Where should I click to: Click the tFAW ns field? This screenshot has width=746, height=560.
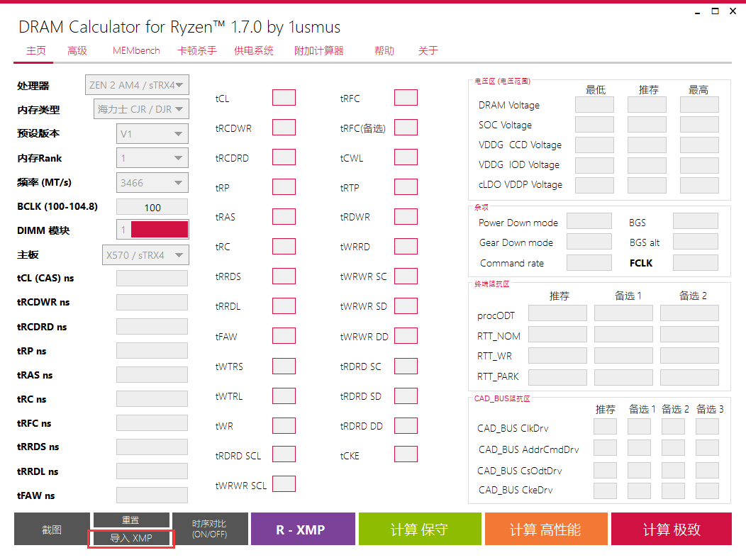[x=152, y=495]
